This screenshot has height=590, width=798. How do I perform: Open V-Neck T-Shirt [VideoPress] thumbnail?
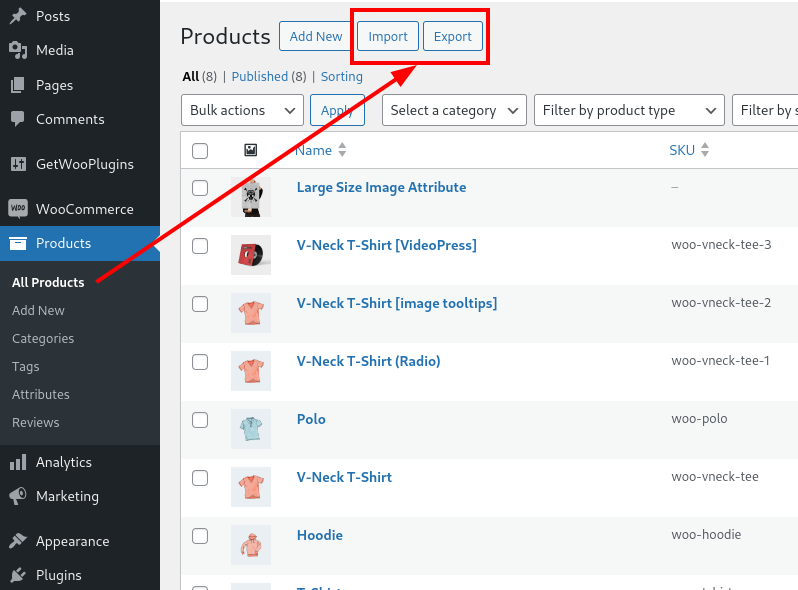pos(251,255)
